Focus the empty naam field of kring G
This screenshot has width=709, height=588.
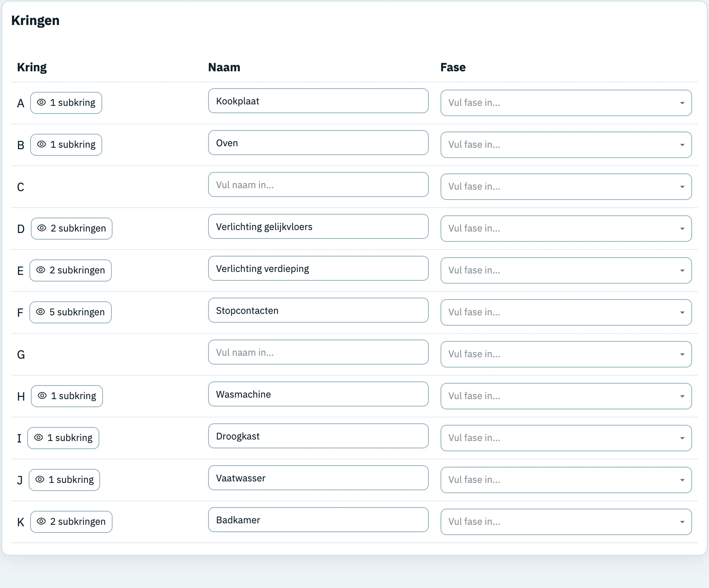(318, 352)
